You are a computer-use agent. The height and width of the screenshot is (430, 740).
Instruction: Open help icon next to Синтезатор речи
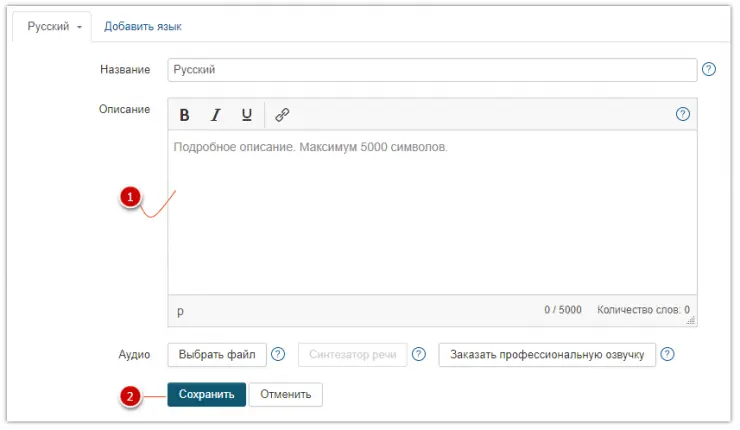click(x=419, y=354)
